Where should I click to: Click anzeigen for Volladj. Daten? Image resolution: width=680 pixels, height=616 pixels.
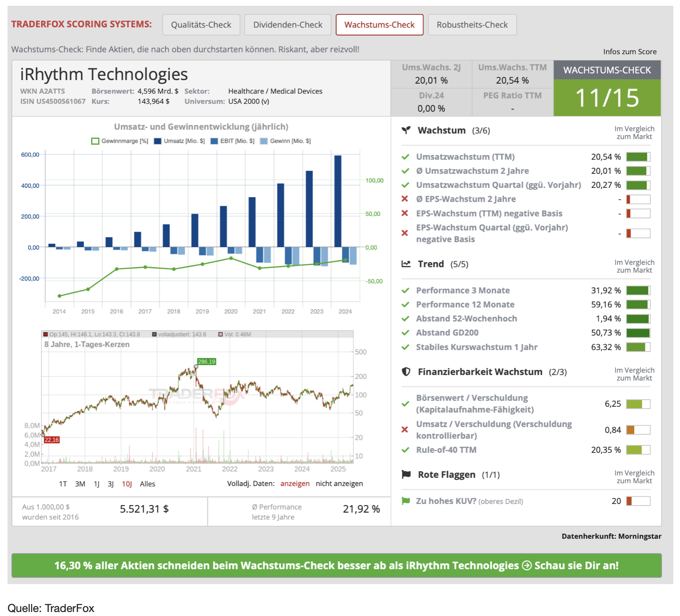pos(295,483)
